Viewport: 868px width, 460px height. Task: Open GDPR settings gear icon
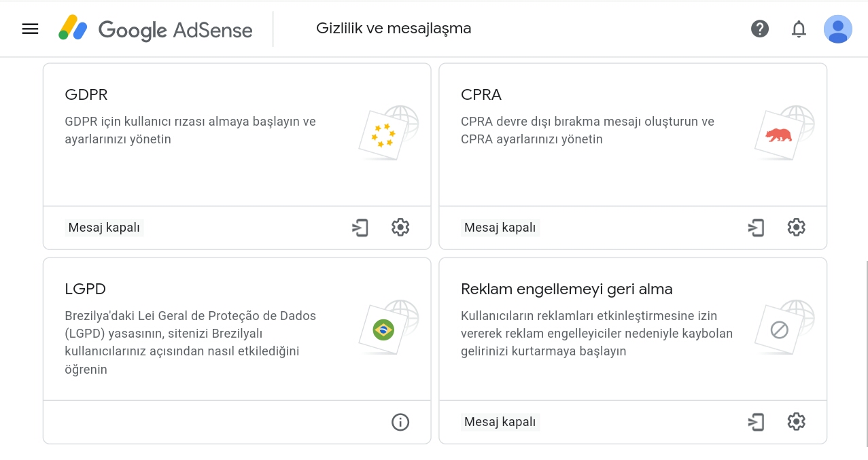coord(400,227)
